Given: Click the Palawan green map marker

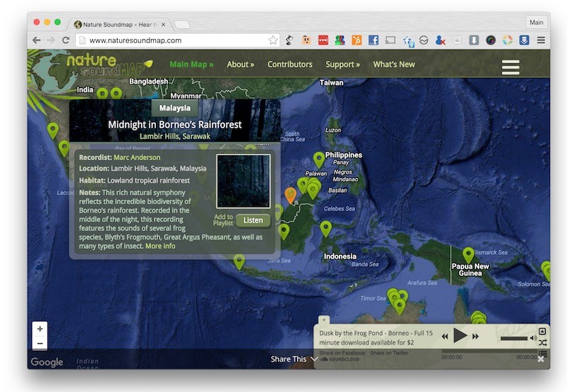Looking at the screenshot, I should point(318,159).
